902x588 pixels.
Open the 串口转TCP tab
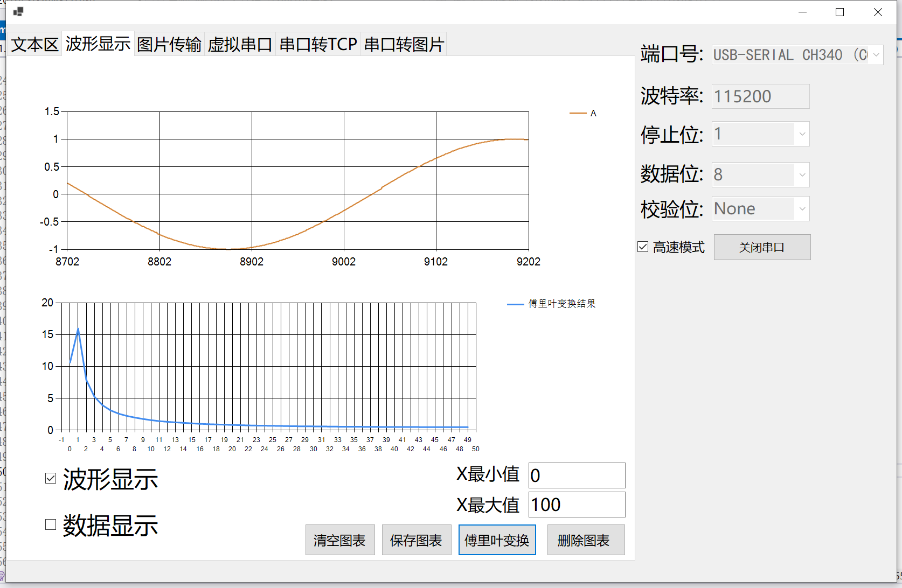(x=318, y=44)
